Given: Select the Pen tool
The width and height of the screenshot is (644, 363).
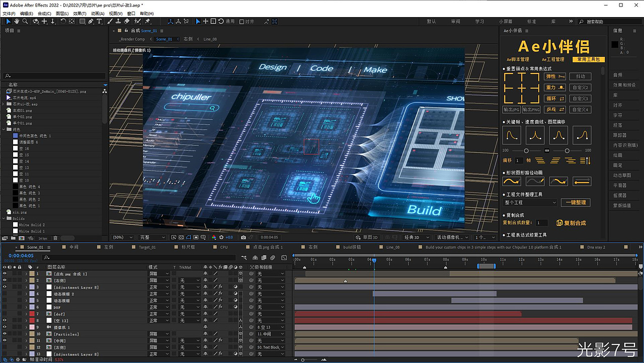Looking at the screenshot, I should pyautogui.click(x=91, y=22).
